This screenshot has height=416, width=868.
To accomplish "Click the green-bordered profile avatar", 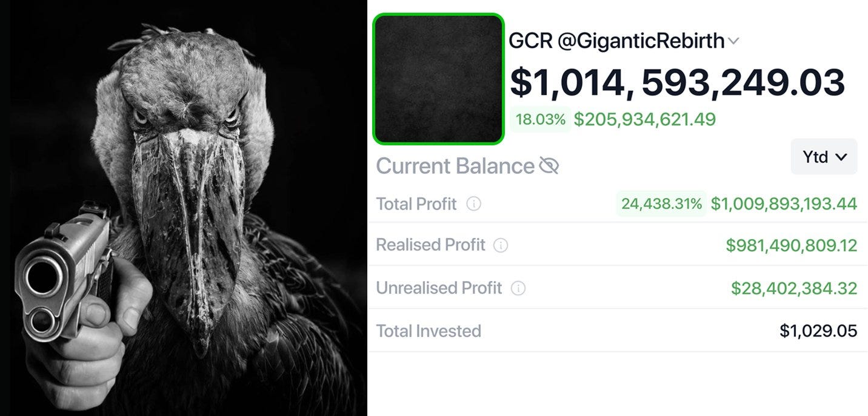I will click(x=438, y=79).
